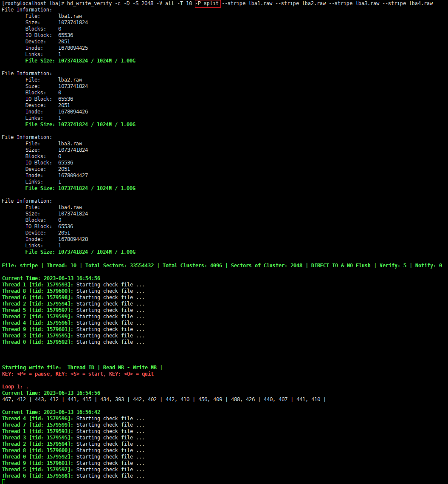The width and height of the screenshot is (448, 484).
Task: Click green 'File Size' line under lba1.raw
Action: [80, 61]
